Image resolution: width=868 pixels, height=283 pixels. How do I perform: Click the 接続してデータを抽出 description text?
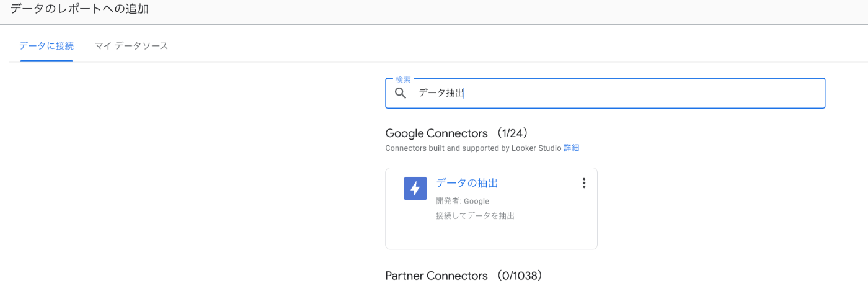475,216
